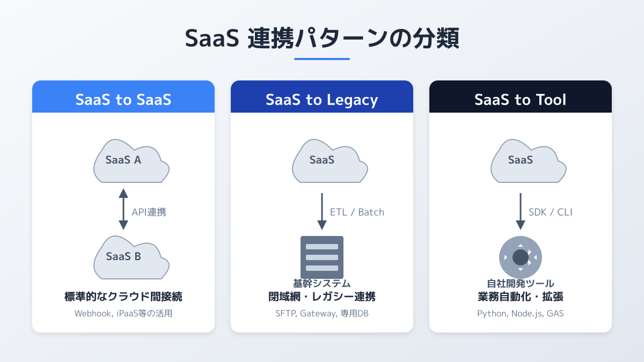Click the 標準的なクラウド間接続 heading
The height and width of the screenshot is (362, 644).
click(x=123, y=297)
